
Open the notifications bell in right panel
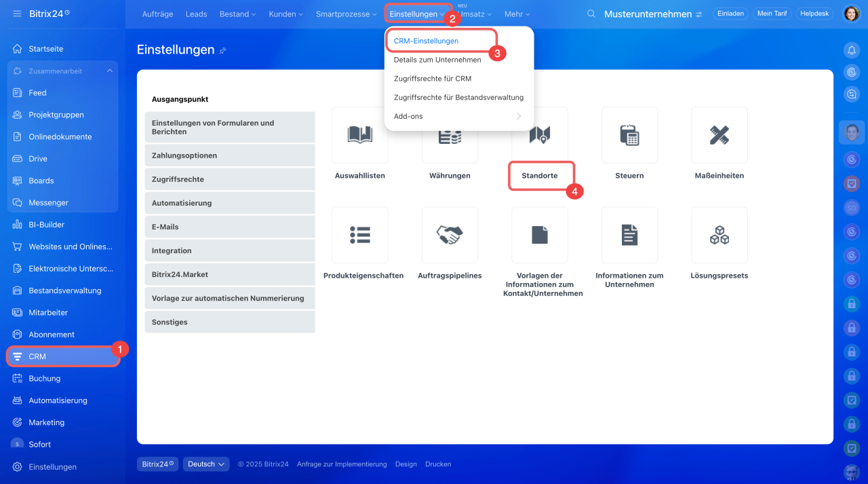pos(851,50)
